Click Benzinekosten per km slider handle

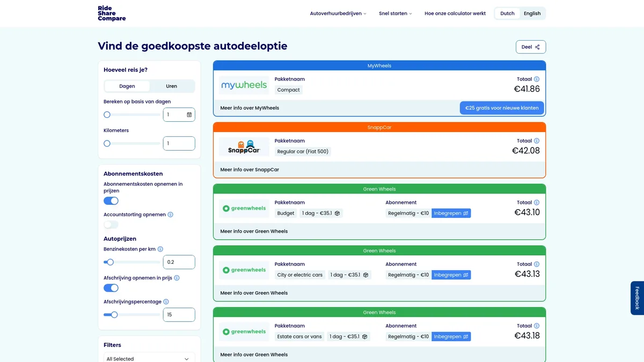tap(110, 262)
